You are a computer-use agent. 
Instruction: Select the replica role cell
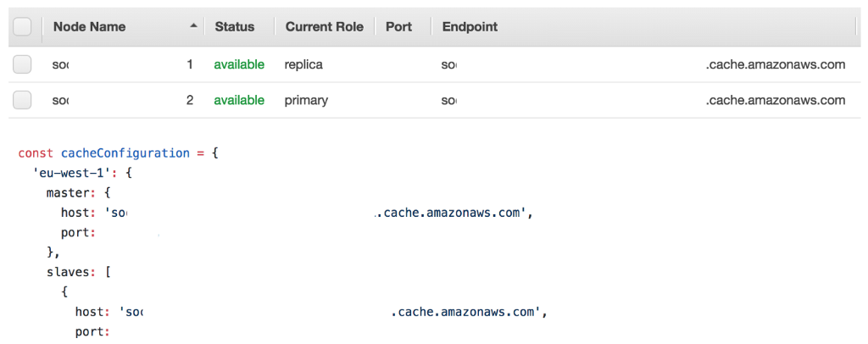[303, 64]
